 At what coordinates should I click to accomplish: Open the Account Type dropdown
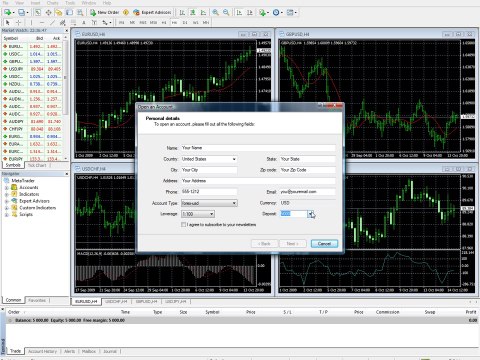coord(209,203)
